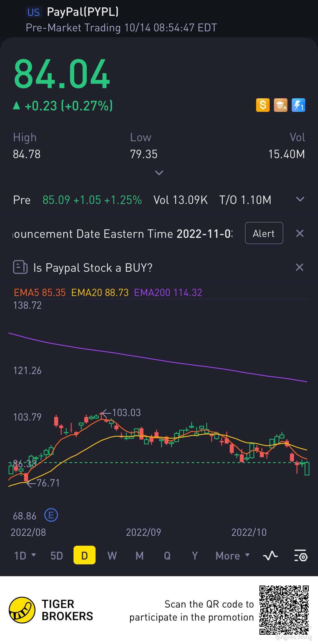Tap the EMA5 85.35 indicator label
The image size is (318, 644).
[x=40, y=292]
